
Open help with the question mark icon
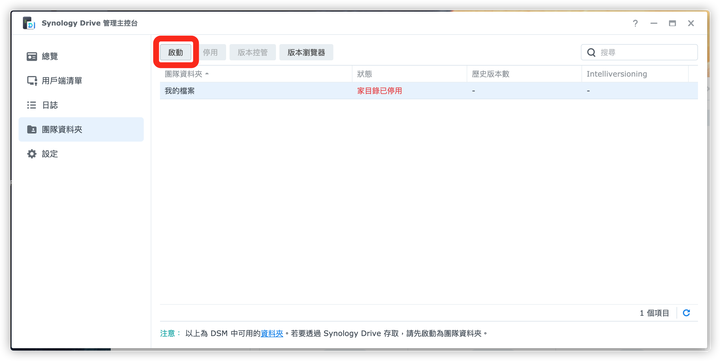635,23
